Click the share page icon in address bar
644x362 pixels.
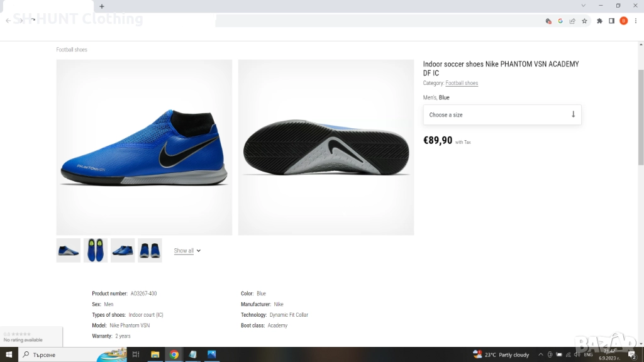(x=572, y=21)
